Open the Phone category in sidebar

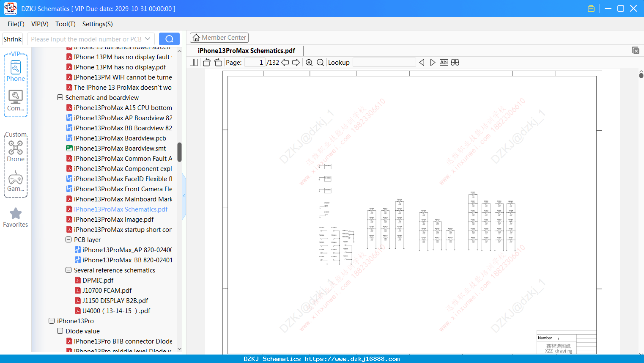click(x=16, y=71)
